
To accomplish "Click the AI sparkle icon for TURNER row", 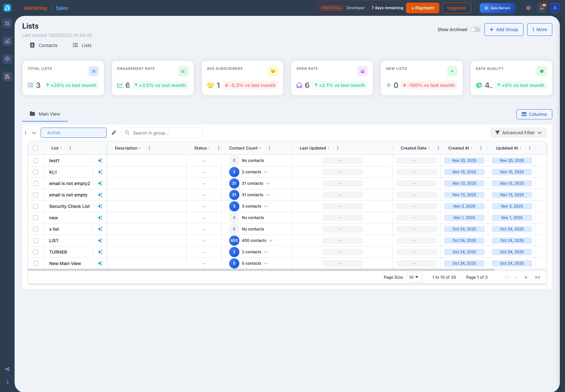I will point(100,252).
